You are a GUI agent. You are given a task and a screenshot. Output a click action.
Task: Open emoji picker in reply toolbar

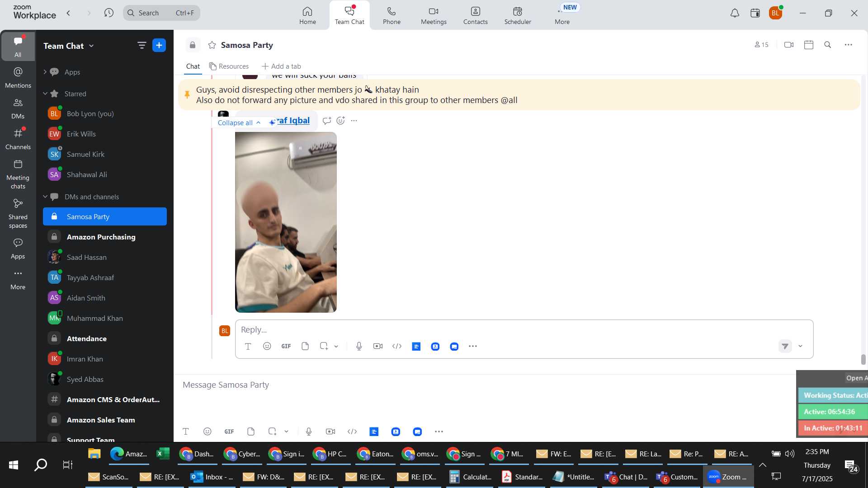(267, 346)
